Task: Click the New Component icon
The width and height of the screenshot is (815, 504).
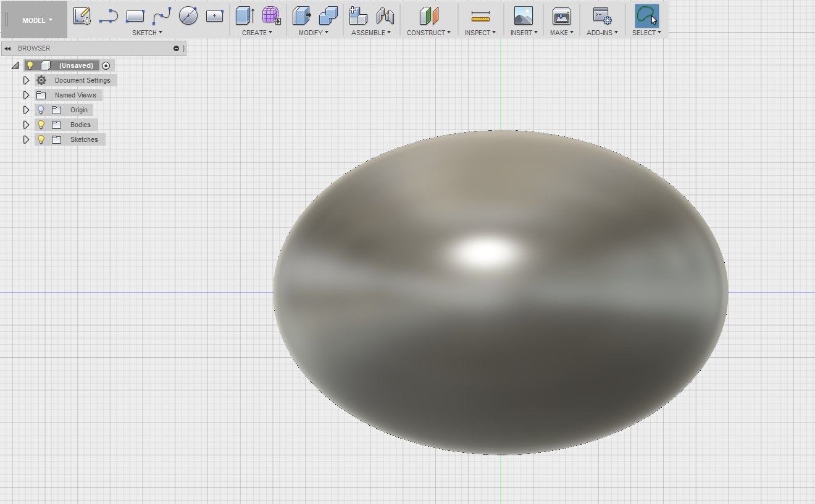Action: (358, 16)
